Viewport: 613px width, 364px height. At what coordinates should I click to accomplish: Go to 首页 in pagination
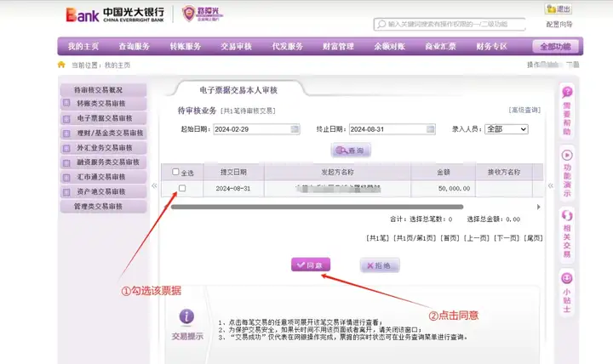click(450, 238)
